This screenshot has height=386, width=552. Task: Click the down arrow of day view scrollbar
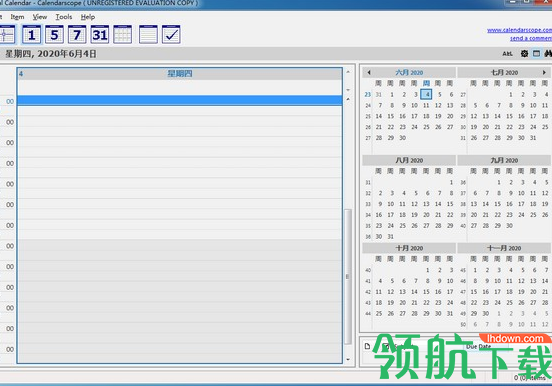coord(348,360)
